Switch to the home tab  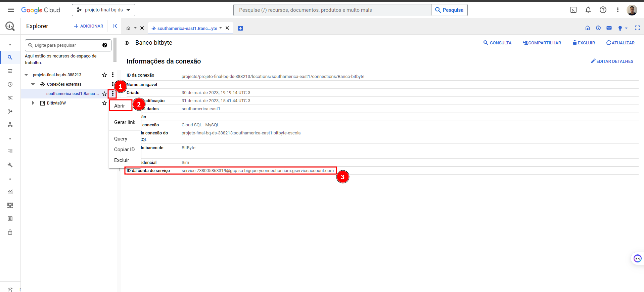(x=128, y=28)
